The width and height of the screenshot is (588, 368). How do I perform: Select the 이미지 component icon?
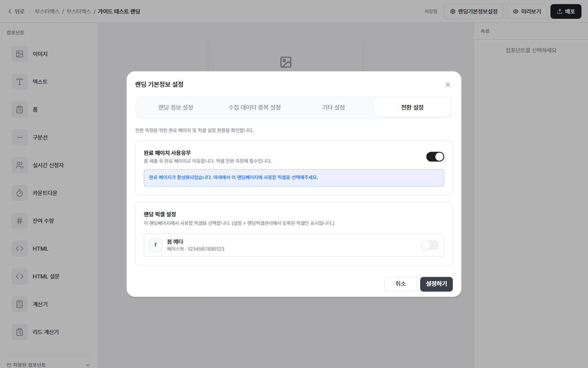pyautogui.click(x=20, y=54)
